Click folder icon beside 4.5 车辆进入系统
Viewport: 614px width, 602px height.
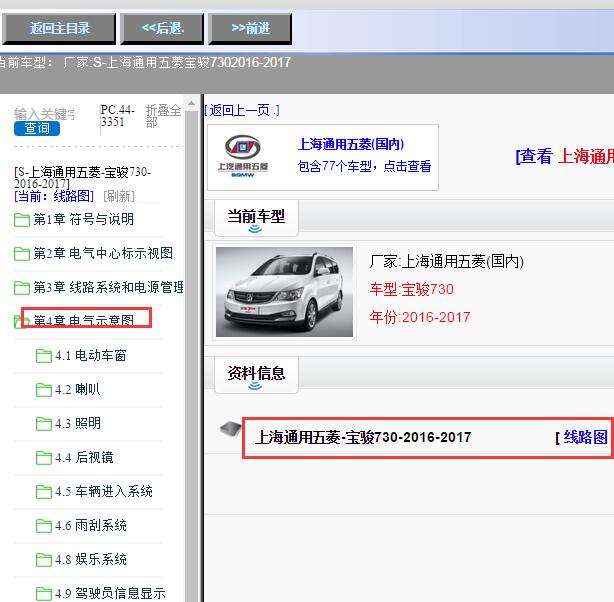44,492
